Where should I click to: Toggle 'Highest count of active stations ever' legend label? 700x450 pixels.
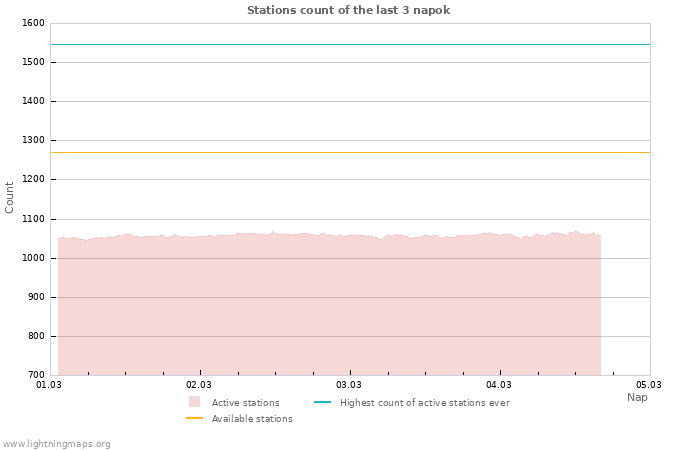point(424,403)
